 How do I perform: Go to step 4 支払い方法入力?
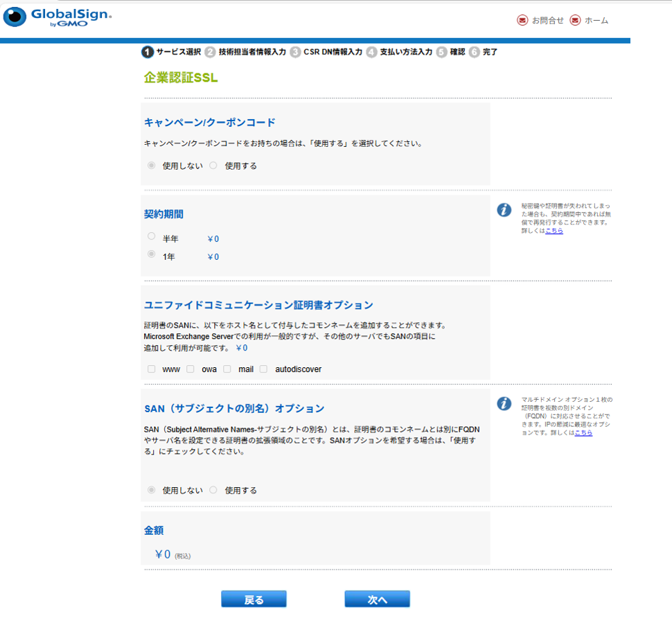coord(405,52)
